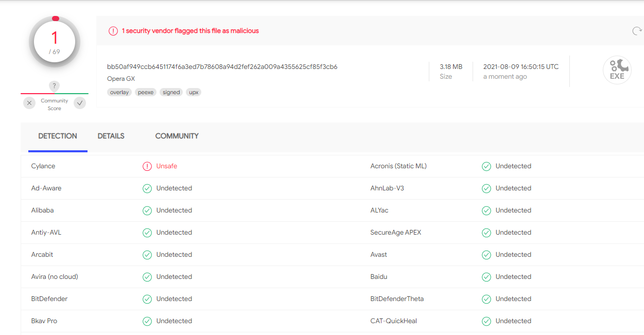Click the ALYac undetected check icon
Viewport: 644px width, 335px height.
tap(486, 210)
